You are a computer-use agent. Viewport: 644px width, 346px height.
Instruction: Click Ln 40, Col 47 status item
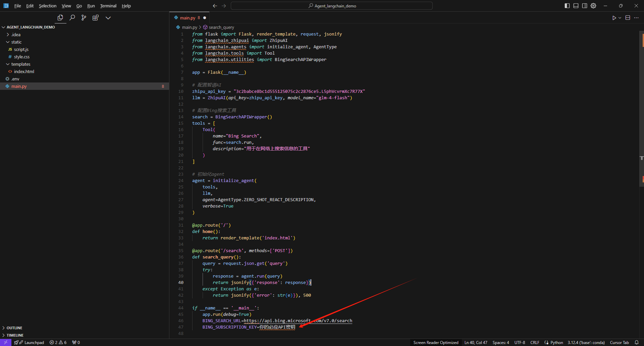tap(476, 342)
